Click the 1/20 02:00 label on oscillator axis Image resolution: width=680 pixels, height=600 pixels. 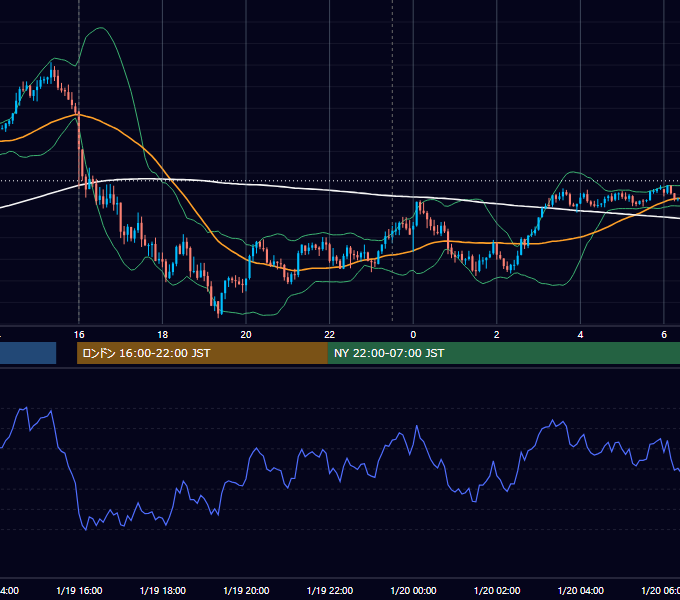pyautogui.click(x=497, y=590)
